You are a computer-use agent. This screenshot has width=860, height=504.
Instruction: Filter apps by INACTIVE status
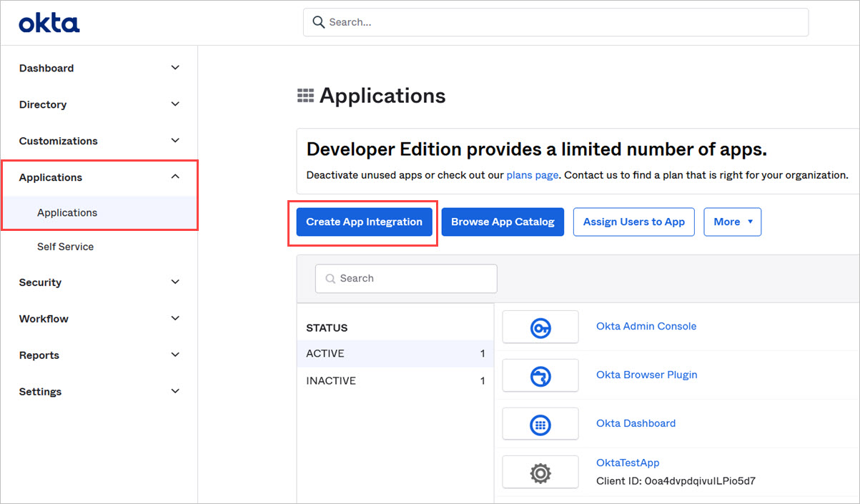pyautogui.click(x=331, y=380)
